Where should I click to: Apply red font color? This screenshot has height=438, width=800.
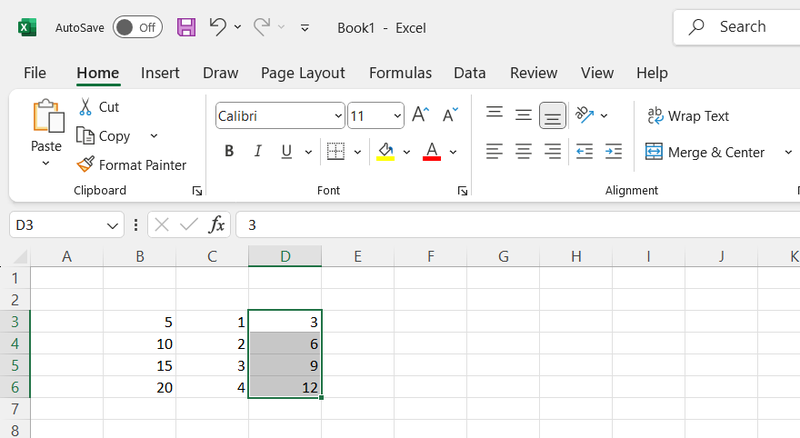[x=432, y=152]
